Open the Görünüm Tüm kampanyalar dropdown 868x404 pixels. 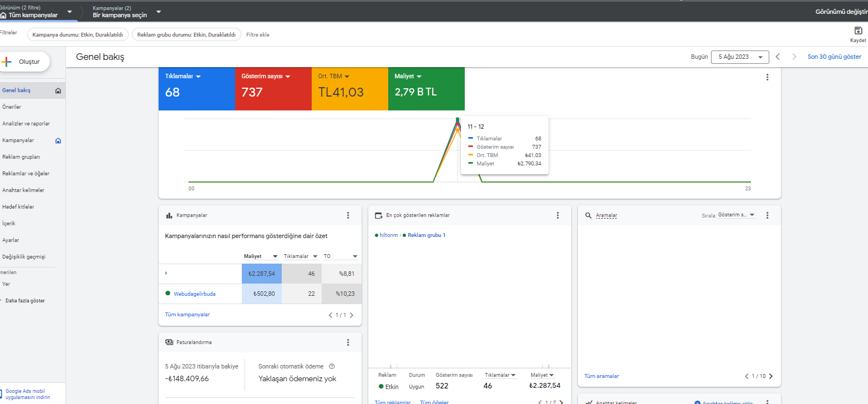[37, 12]
